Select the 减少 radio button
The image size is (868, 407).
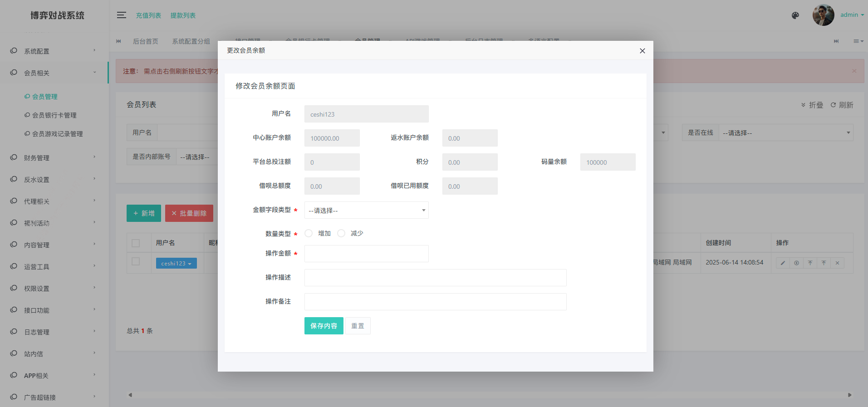point(341,233)
